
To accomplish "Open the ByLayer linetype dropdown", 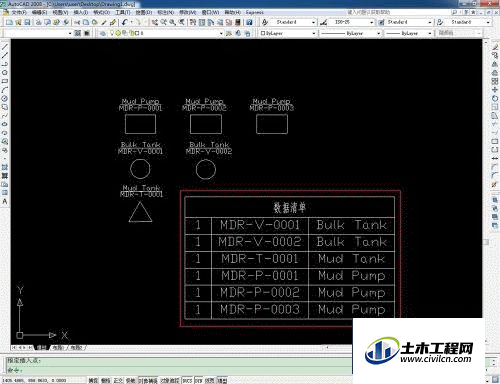I will tap(378, 33).
